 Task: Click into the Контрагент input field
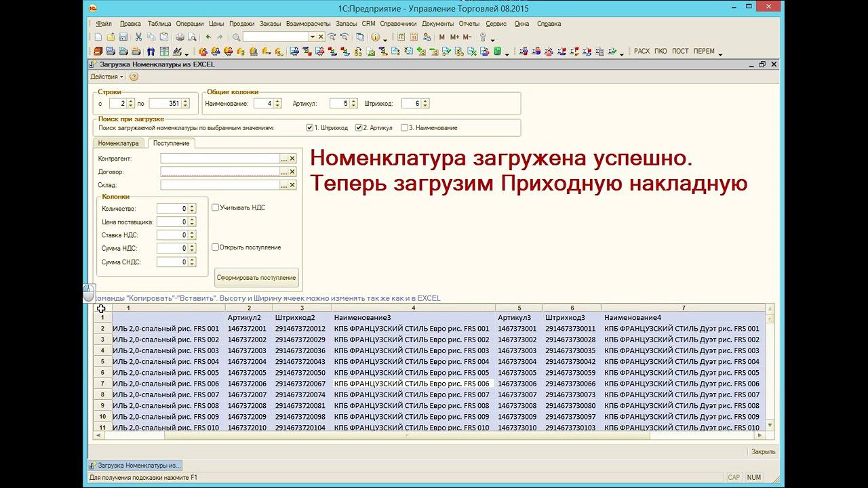pos(220,159)
